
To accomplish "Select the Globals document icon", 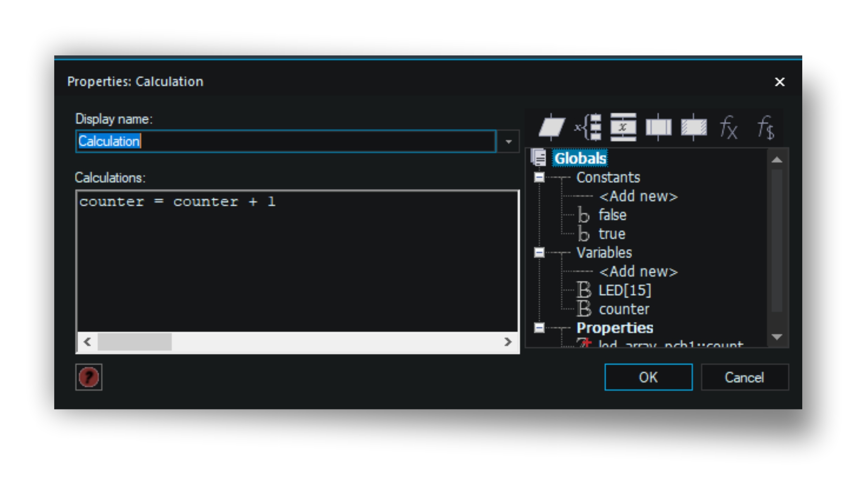I will coord(539,158).
